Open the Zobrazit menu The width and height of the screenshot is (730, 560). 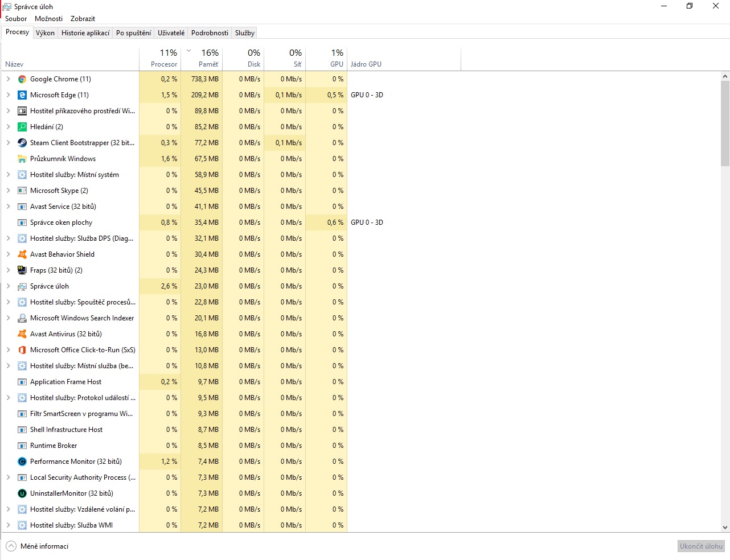click(83, 19)
